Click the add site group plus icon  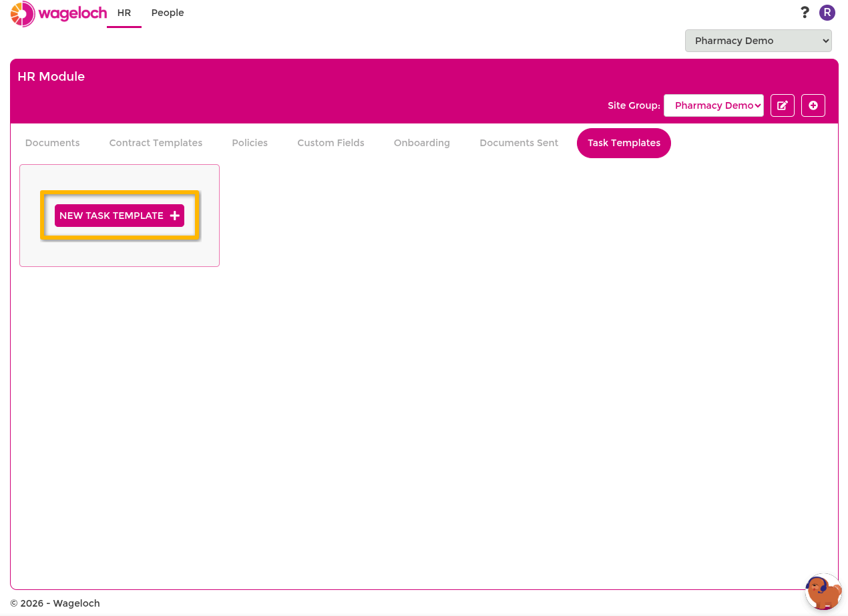813,105
